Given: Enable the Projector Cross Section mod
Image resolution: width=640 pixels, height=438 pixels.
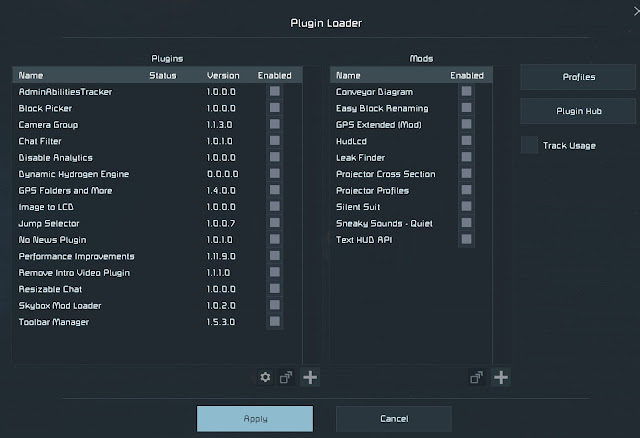Looking at the screenshot, I should coord(466,173).
